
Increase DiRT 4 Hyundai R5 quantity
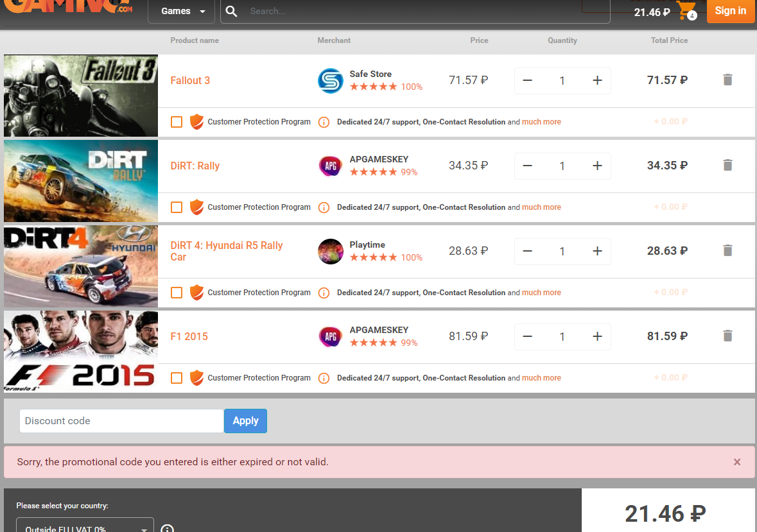coord(597,252)
